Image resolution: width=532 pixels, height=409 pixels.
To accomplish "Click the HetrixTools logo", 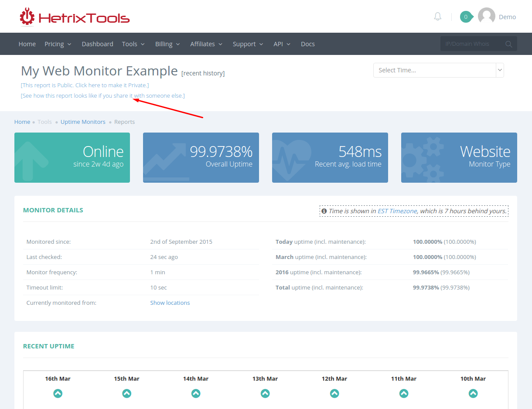I will [75, 17].
